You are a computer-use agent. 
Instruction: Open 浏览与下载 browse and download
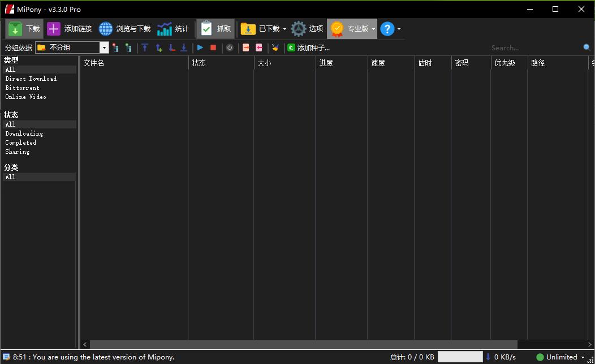coord(125,29)
